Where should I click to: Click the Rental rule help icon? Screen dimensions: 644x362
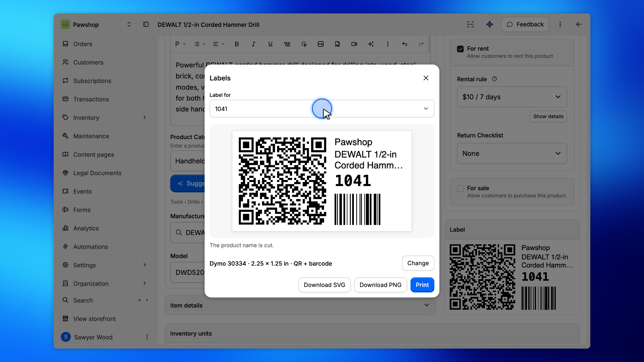pyautogui.click(x=494, y=79)
